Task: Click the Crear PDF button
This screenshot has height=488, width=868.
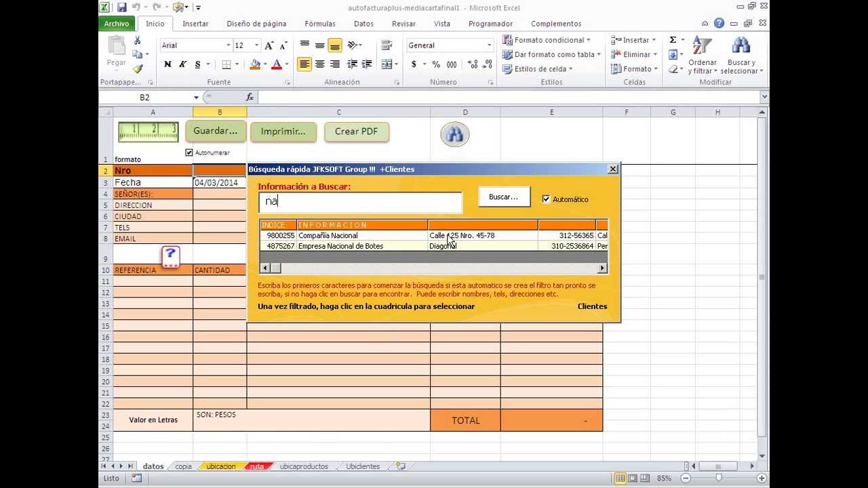Action: 357,131
